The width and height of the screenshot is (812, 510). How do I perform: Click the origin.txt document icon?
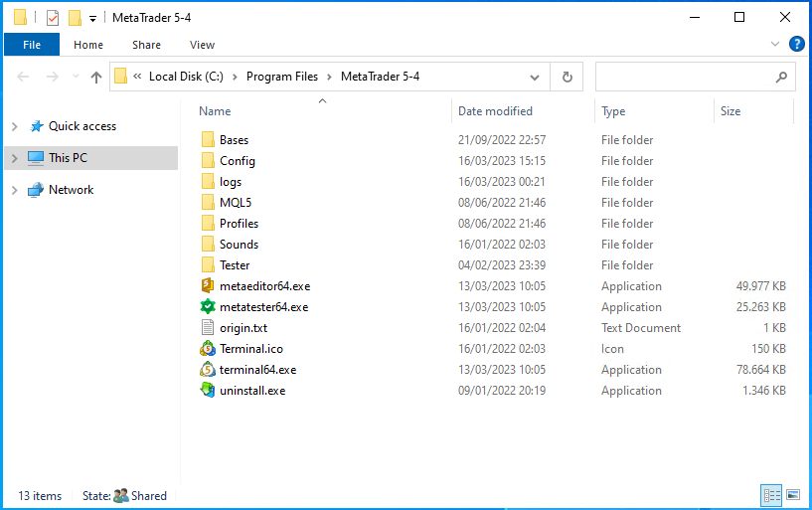click(208, 328)
